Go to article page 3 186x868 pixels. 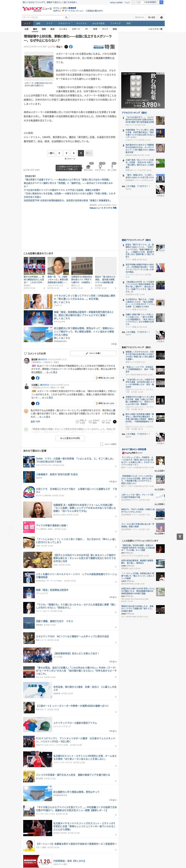tap(66, 153)
